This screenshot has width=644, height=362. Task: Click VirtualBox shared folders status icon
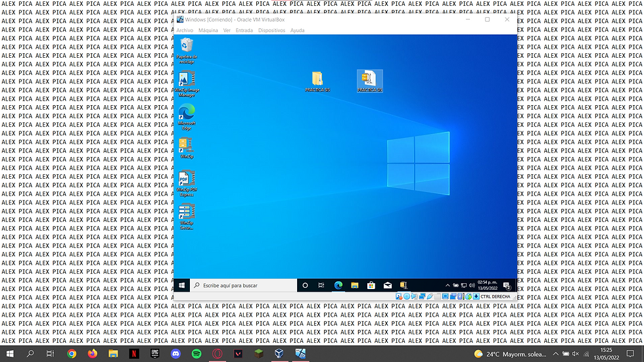tap(438, 296)
